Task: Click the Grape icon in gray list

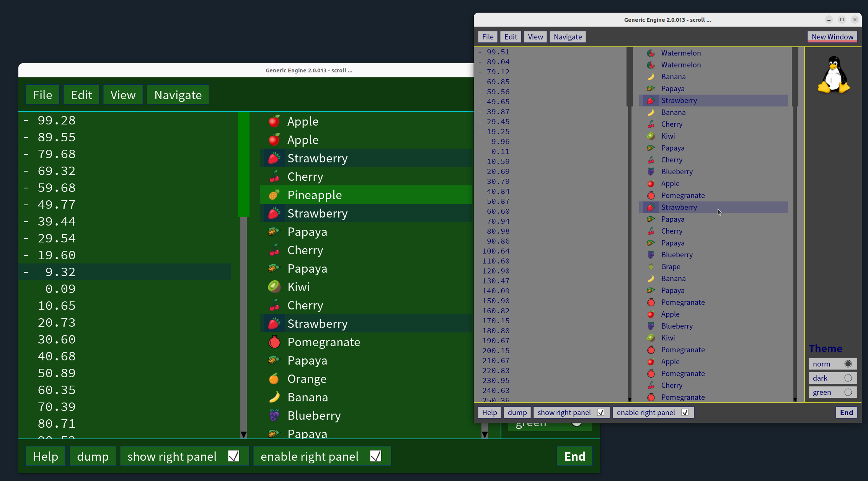Action: click(x=651, y=267)
